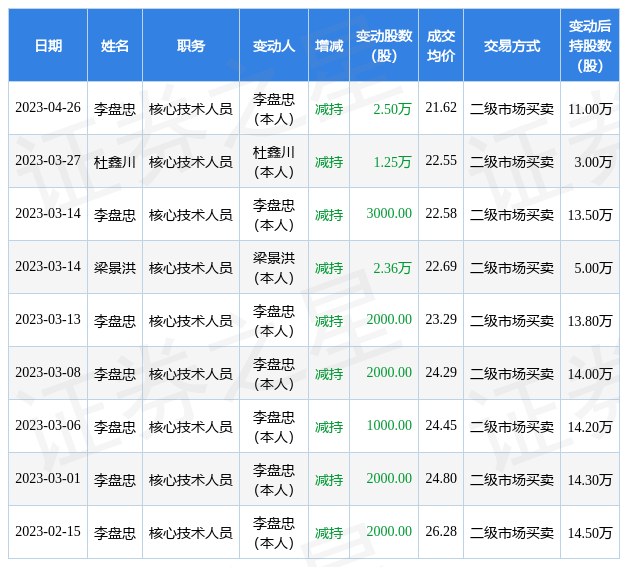620x567 pixels.
Task: Click the share change value 2.36万
Action: tap(392, 268)
